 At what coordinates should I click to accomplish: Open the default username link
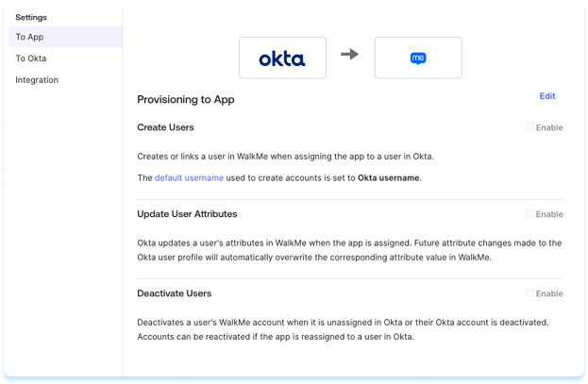[x=189, y=177]
